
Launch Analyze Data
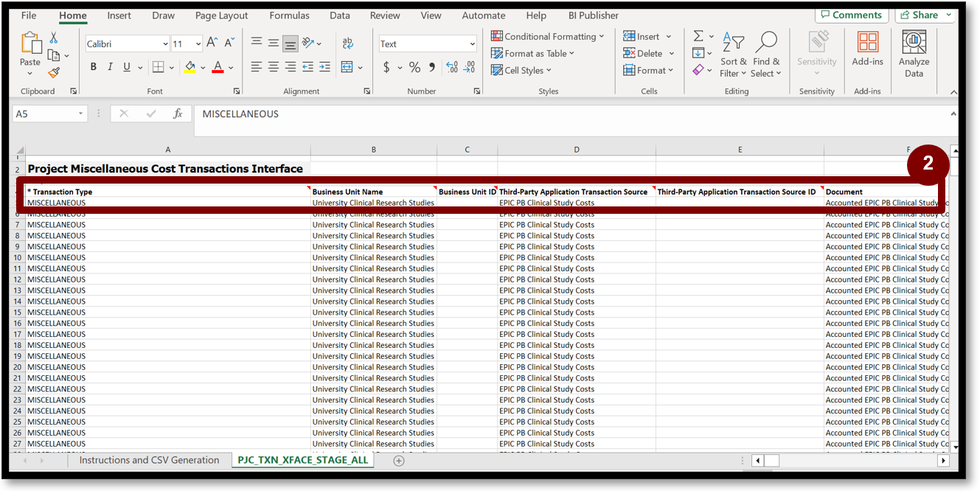(x=914, y=54)
